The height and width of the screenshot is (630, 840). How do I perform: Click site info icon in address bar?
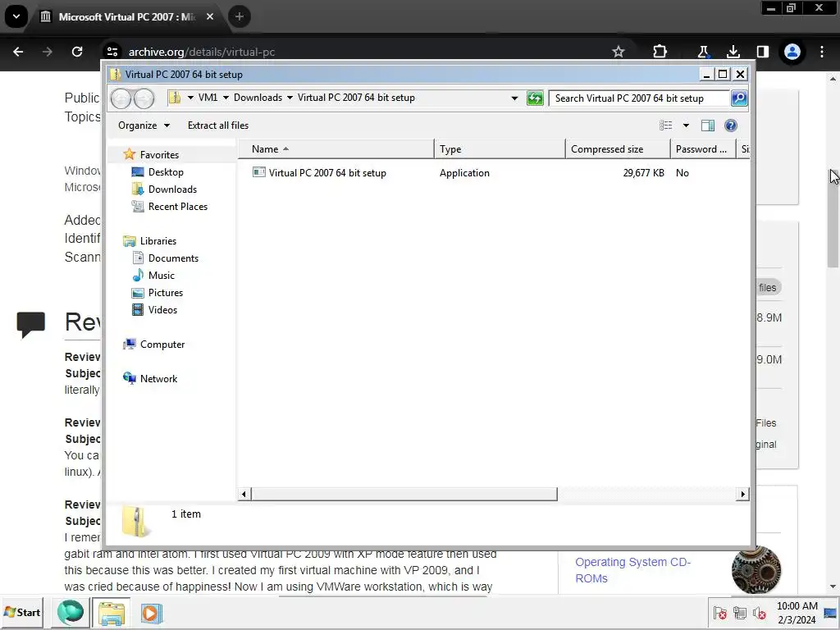click(x=112, y=52)
